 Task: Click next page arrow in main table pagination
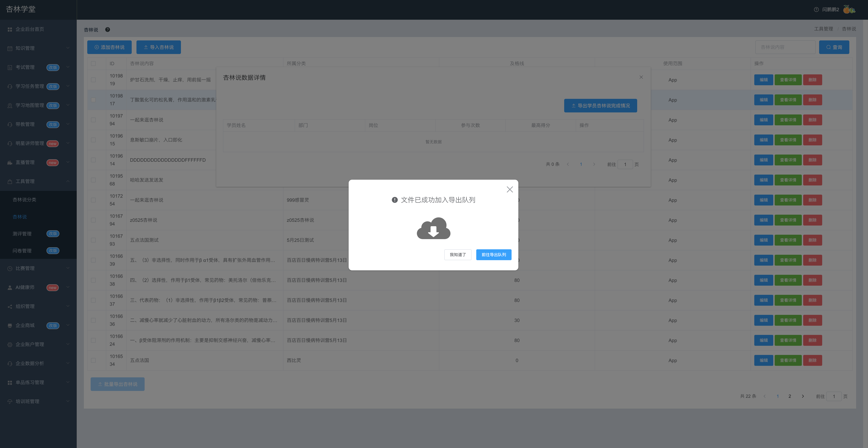[x=803, y=396]
